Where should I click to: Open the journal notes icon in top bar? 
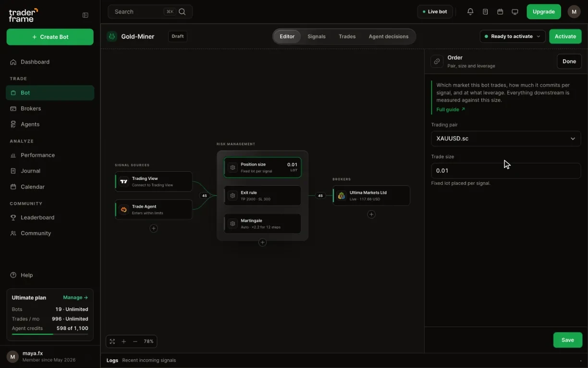pyautogui.click(x=485, y=12)
